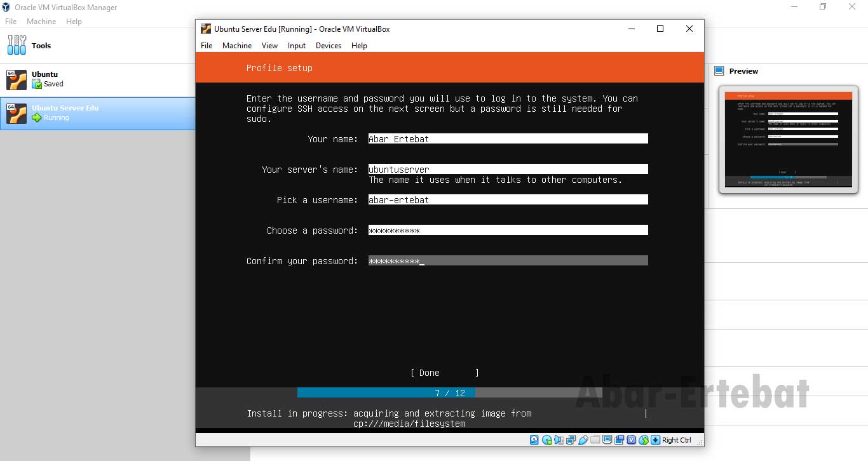Minimize the Ubuntu Server Edu VM window
This screenshot has width=868, height=461.
(x=632, y=29)
